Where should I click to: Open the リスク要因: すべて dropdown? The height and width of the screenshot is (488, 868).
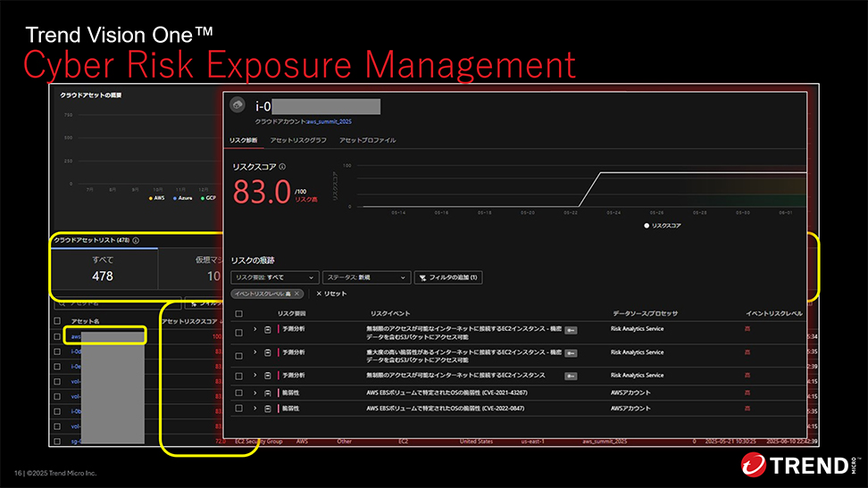(x=274, y=277)
